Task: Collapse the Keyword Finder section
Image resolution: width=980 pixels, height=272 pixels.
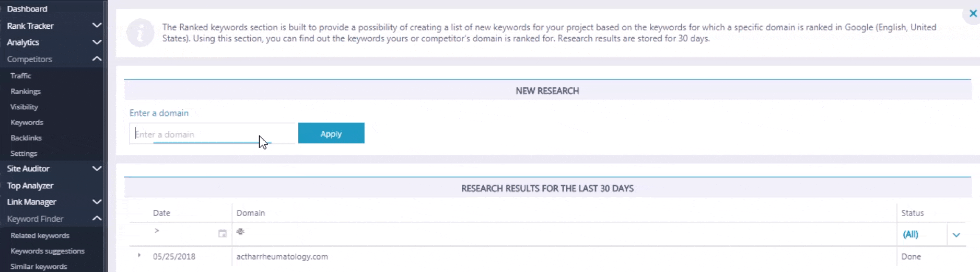Action: point(97,218)
